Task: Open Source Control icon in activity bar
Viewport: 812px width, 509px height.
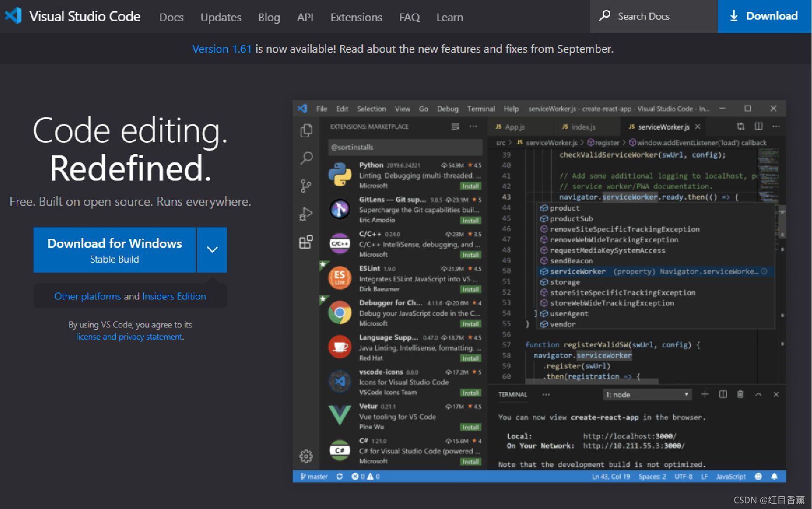Action: point(306,186)
